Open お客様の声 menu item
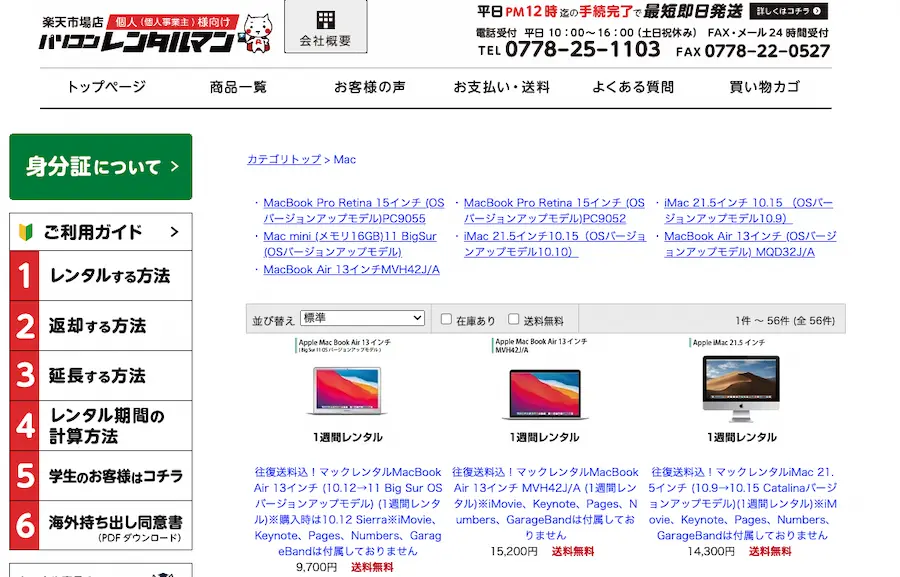Viewport: 900px width, 577px height. tap(370, 87)
